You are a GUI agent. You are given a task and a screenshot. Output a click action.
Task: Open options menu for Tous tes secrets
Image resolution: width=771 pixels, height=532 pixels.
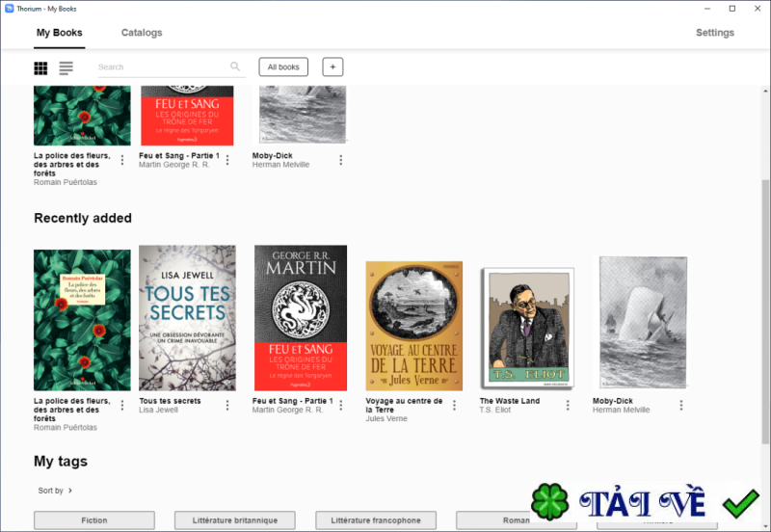(227, 405)
